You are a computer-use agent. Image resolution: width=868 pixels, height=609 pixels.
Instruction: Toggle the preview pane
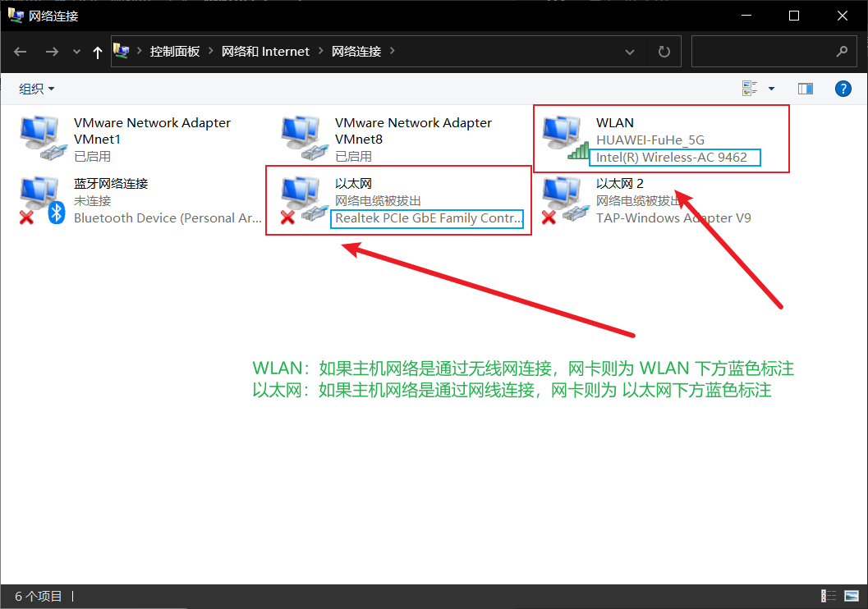[x=806, y=89]
